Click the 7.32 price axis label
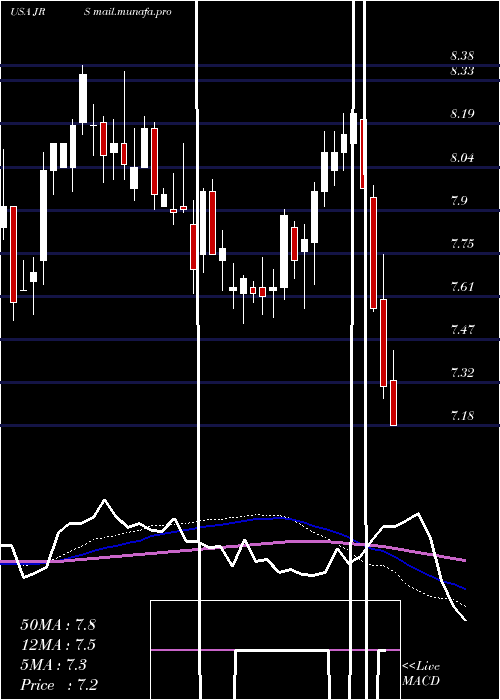The image size is (500, 700). tap(462, 373)
